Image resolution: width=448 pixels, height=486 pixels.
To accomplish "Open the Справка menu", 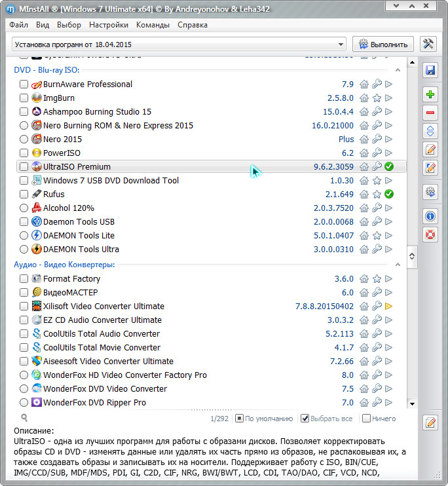I will [192, 25].
